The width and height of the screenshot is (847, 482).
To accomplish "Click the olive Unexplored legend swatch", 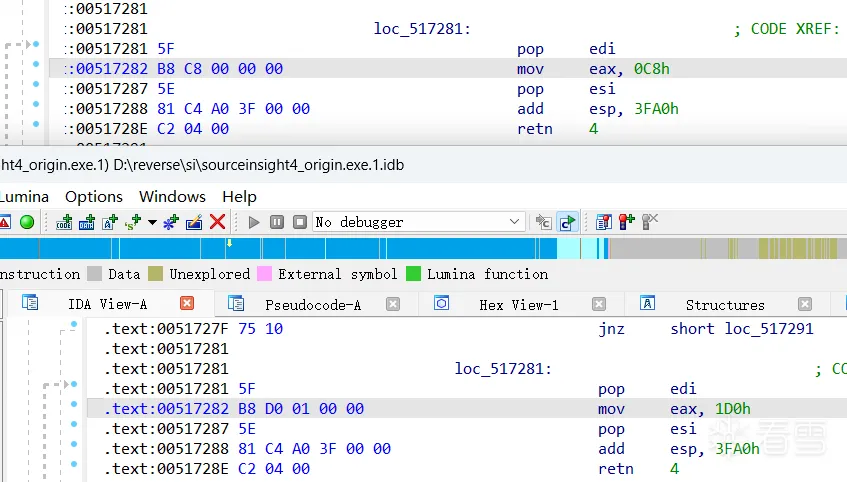I will pos(156,273).
